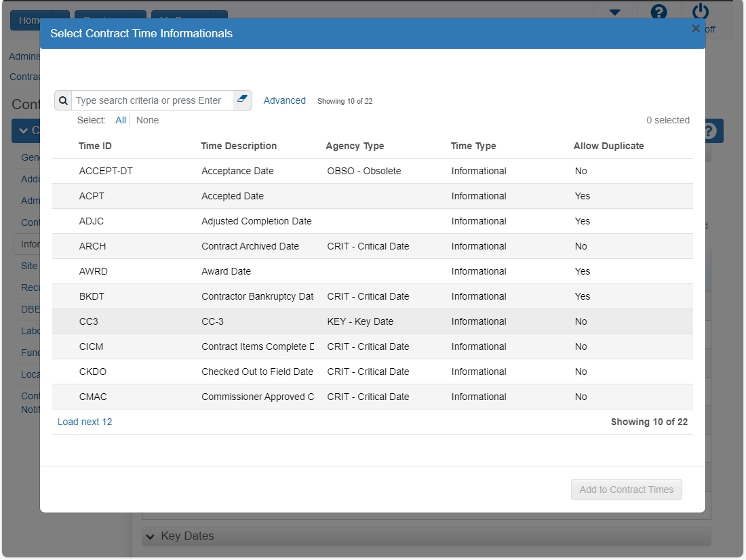Focus the search criteria input field
The width and height of the screenshot is (746, 560).
[x=153, y=100]
